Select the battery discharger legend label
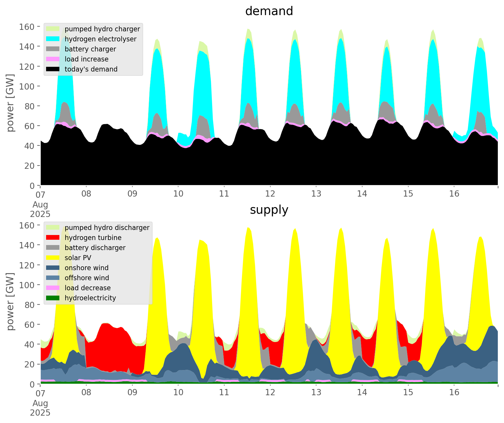This screenshot has height=423, width=504. 95,248
